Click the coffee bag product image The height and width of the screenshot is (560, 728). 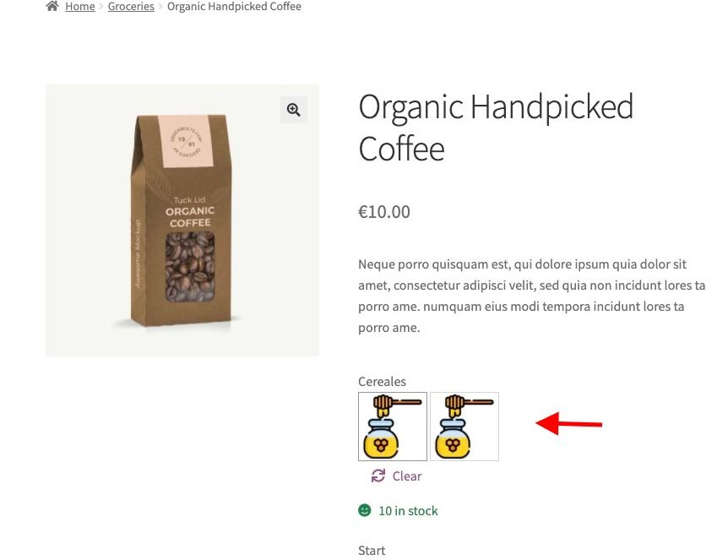click(x=182, y=220)
